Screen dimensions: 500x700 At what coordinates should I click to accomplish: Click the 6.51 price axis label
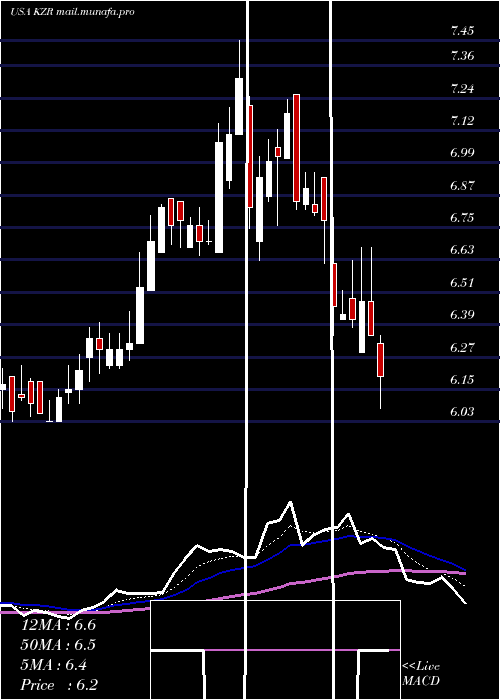[462, 283]
